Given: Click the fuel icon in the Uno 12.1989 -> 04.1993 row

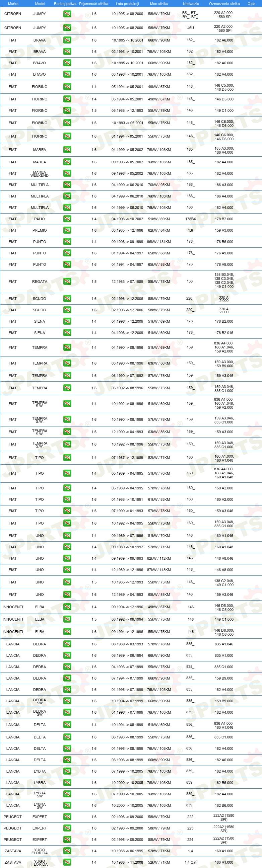Looking at the screenshot, I should pos(67,595).
